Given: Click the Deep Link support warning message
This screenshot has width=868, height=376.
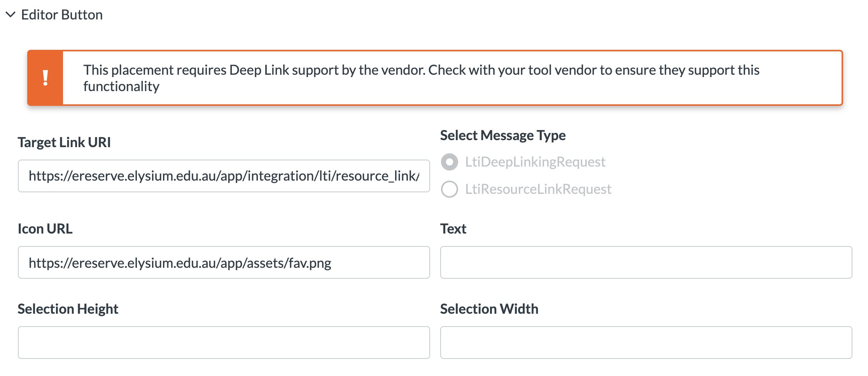Looking at the screenshot, I should (x=421, y=70).
